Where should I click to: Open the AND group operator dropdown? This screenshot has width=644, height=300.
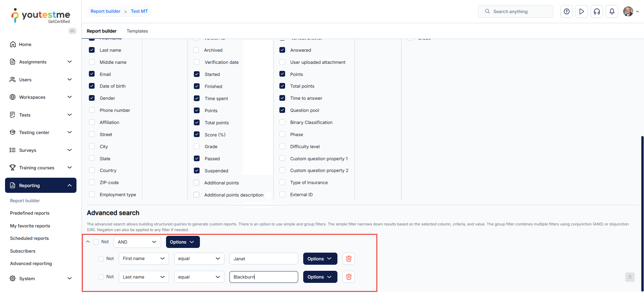[137, 242]
